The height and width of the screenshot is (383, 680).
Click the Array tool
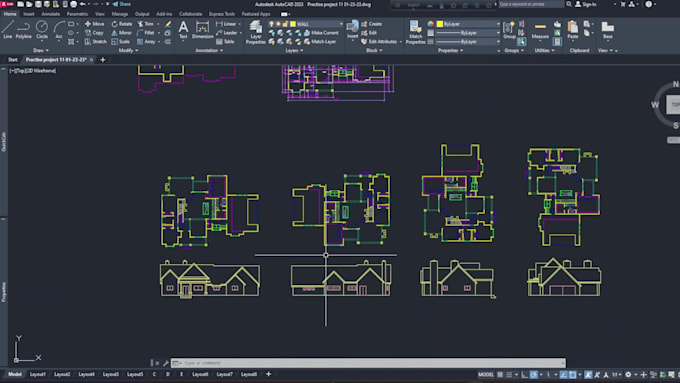pyautogui.click(x=146, y=42)
